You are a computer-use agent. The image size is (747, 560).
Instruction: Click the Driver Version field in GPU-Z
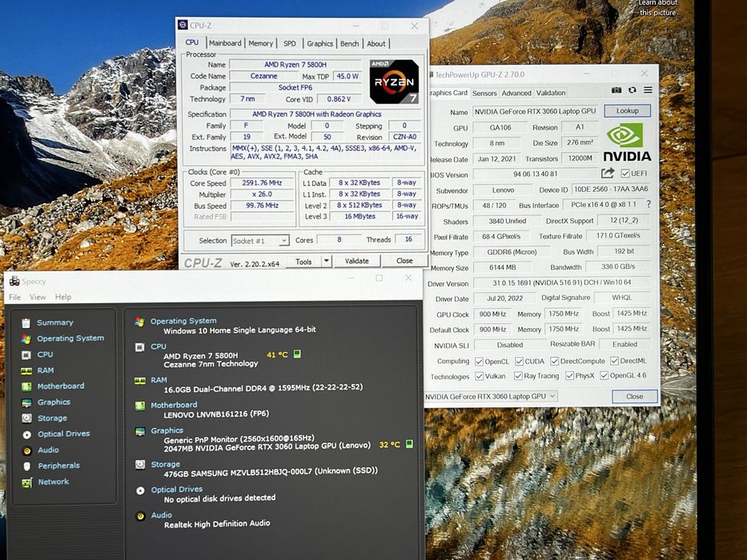562,283
